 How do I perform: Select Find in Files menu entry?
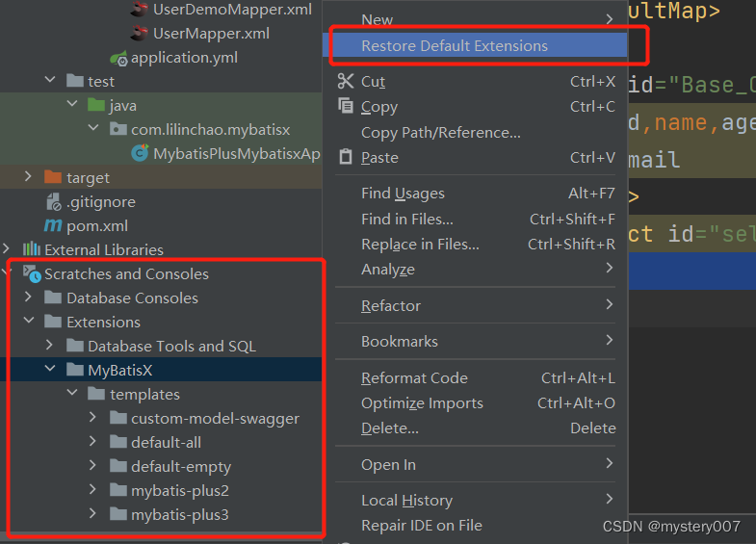tap(475, 220)
